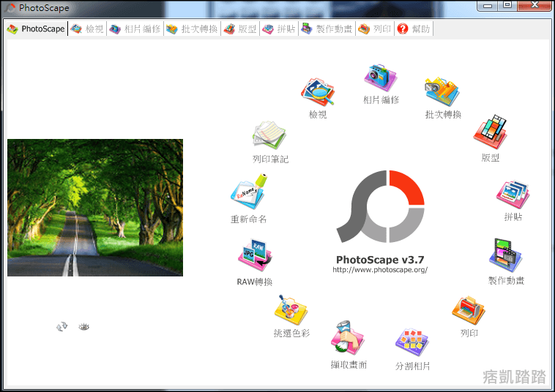Image resolution: width=555 pixels, height=392 pixels.
Task: Launch the 重新命名 rename icon
Action: click(x=248, y=191)
